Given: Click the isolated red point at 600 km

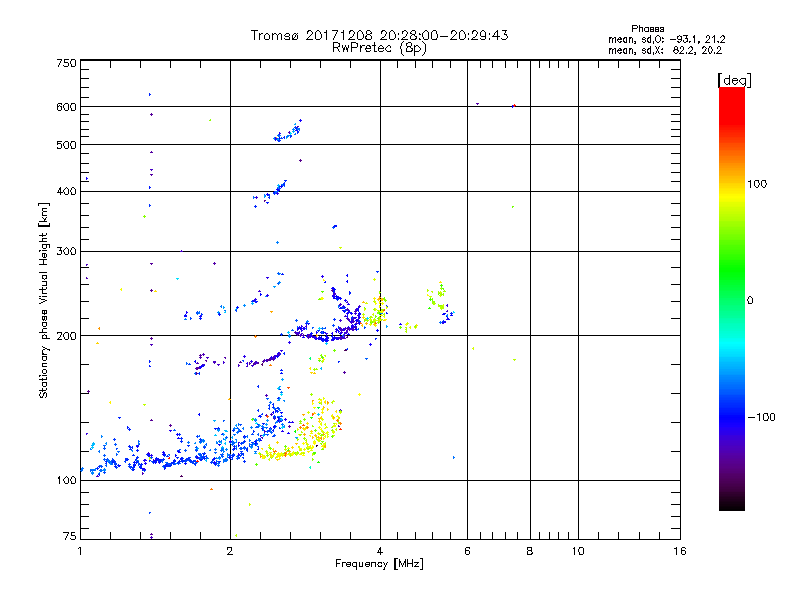Looking at the screenshot, I should [515, 106].
